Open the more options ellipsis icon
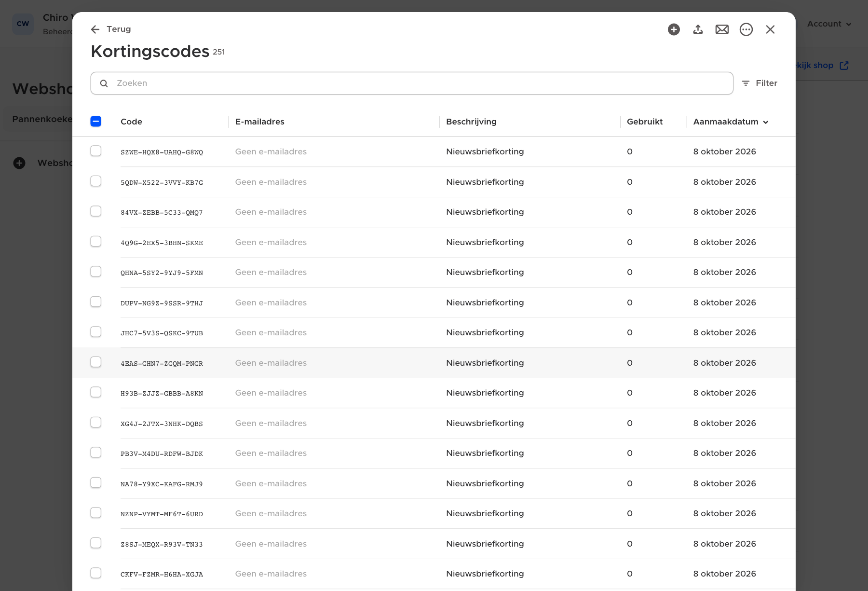 pyautogui.click(x=746, y=29)
